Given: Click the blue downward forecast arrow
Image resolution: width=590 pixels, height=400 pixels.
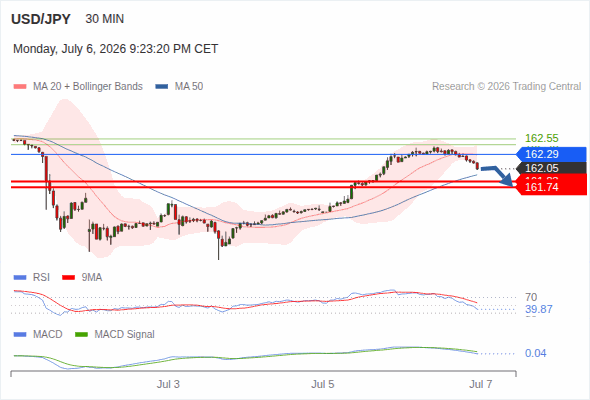Looking at the screenshot, I should tap(497, 176).
